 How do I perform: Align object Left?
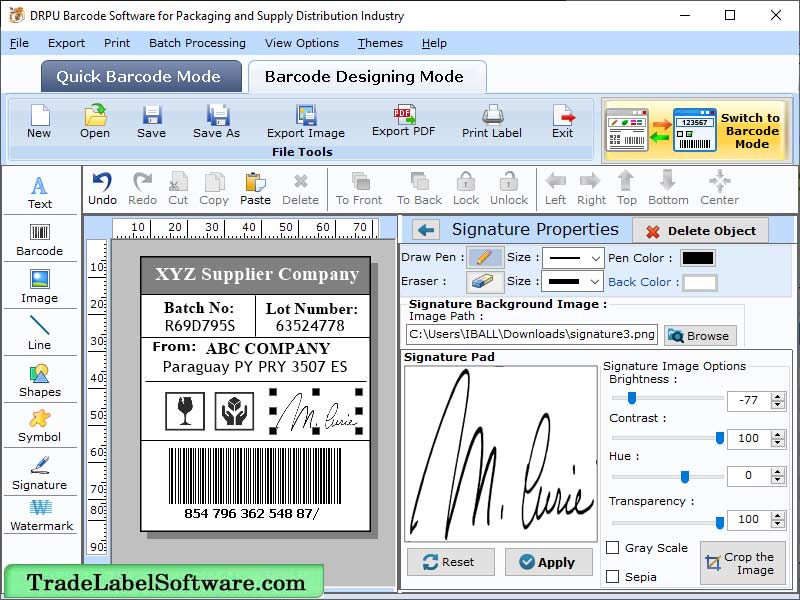pyautogui.click(x=555, y=188)
